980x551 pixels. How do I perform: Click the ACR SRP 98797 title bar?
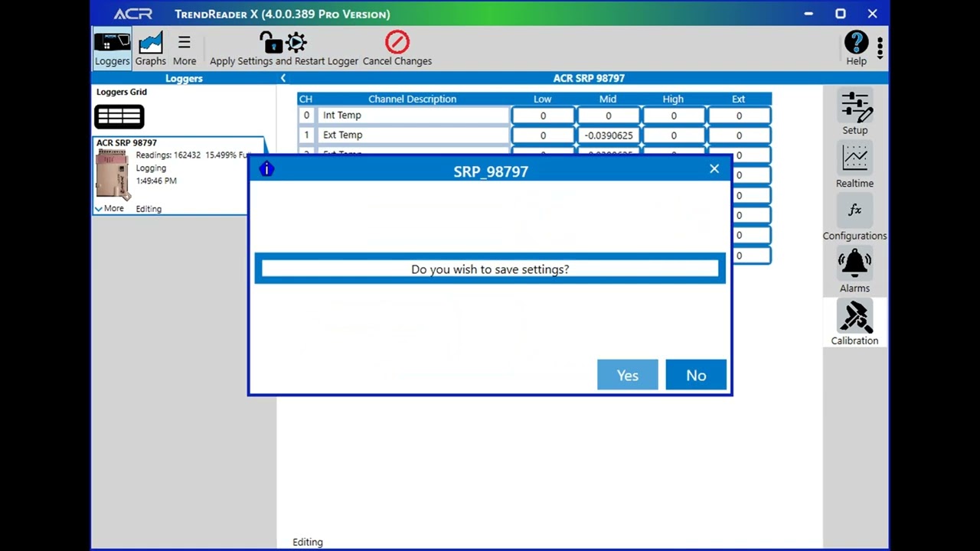(x=589, y=78)
